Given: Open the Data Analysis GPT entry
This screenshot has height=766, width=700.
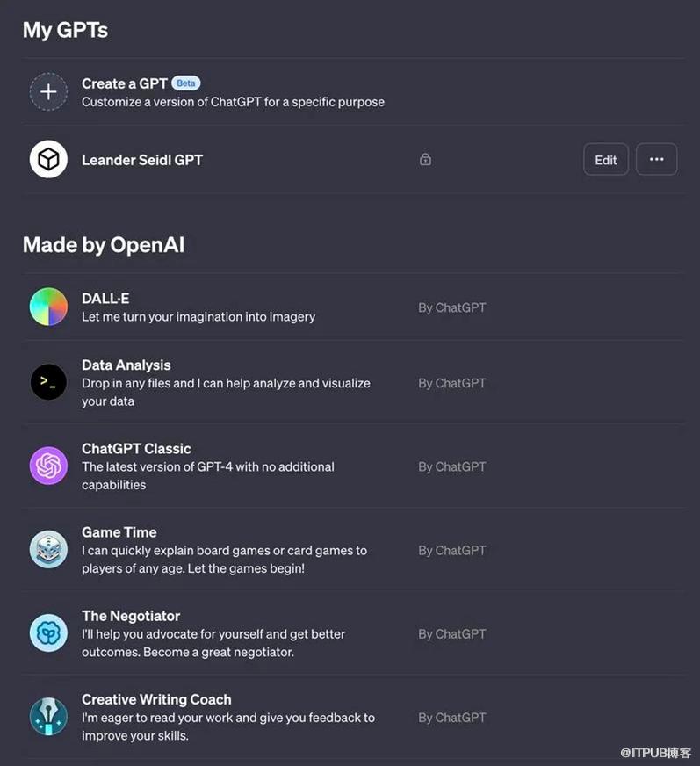Looking at the screenshot, I should click(126, 365).
